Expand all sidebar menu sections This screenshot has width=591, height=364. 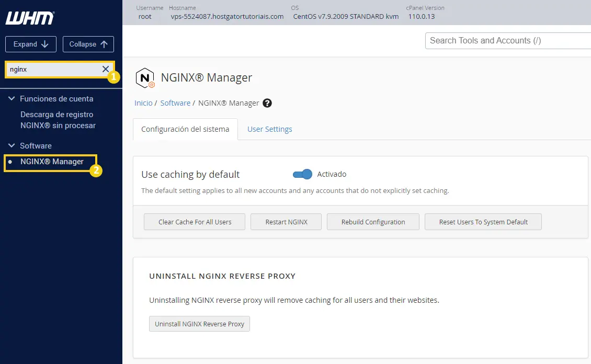31,44
